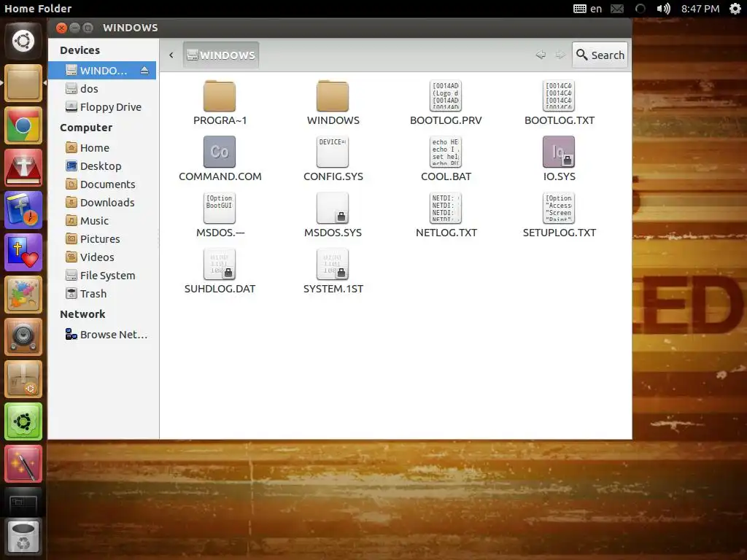This screenshot has height=560, width=747.
Task: Select the NETLOG.TXT file icon
Action: click(x=446, y=208)
